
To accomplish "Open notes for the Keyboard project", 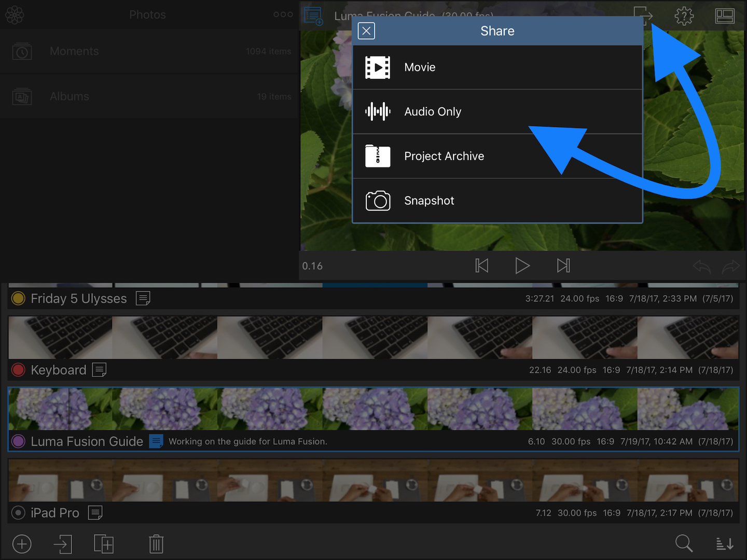I will (100, 370).
